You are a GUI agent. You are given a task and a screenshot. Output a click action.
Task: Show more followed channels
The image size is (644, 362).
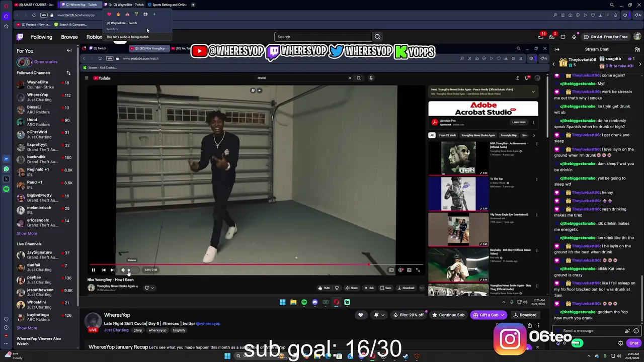tap(27, 234)
